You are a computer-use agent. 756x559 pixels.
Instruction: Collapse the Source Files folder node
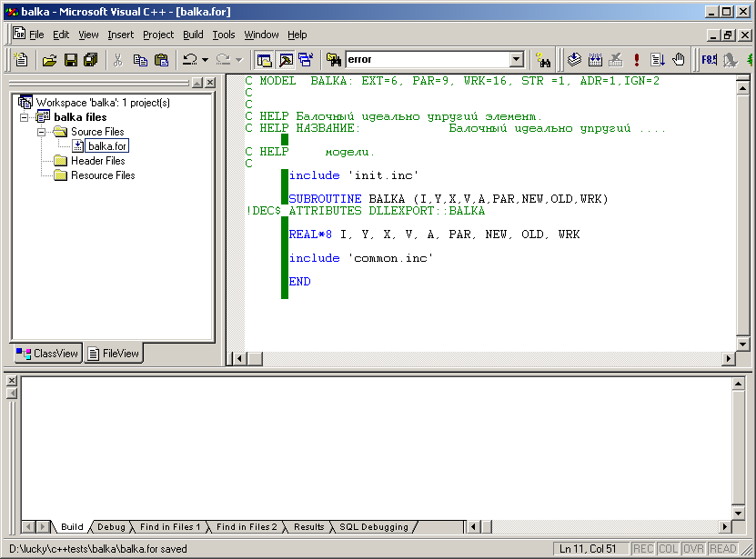point(41,132)
